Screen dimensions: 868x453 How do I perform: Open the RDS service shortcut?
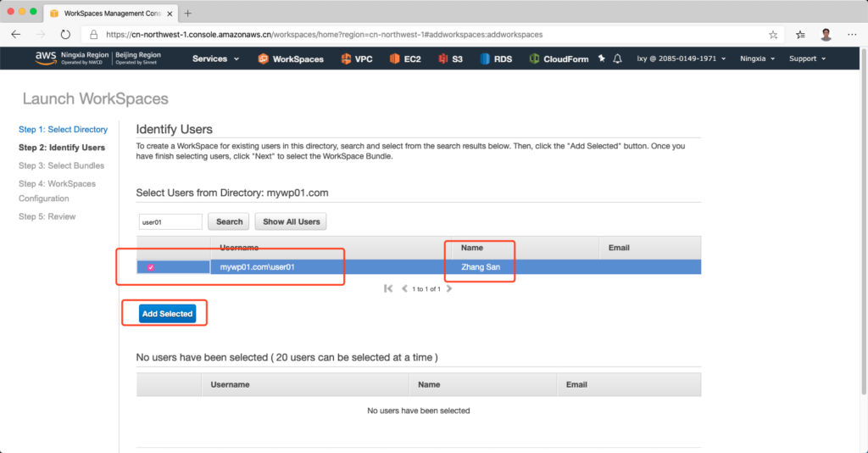[496, 59]
